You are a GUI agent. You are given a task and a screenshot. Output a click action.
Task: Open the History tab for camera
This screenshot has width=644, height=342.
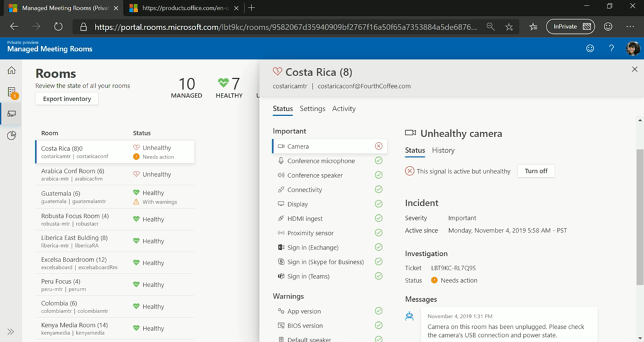tap(443, 150)
